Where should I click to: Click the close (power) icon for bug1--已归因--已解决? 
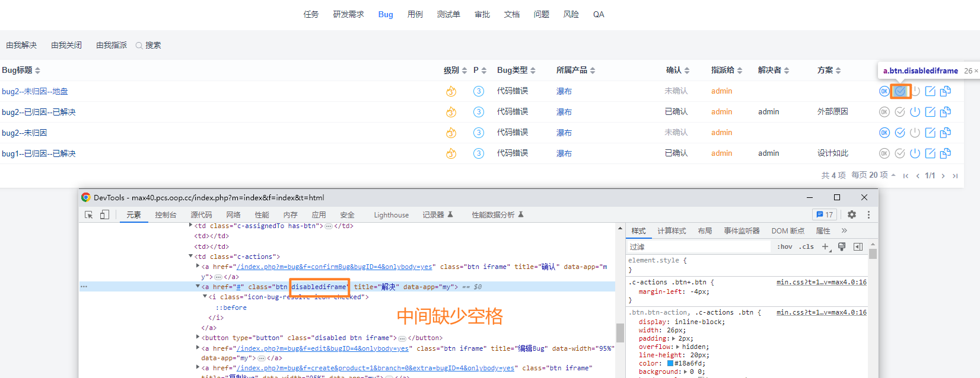[x=915, y=153]
